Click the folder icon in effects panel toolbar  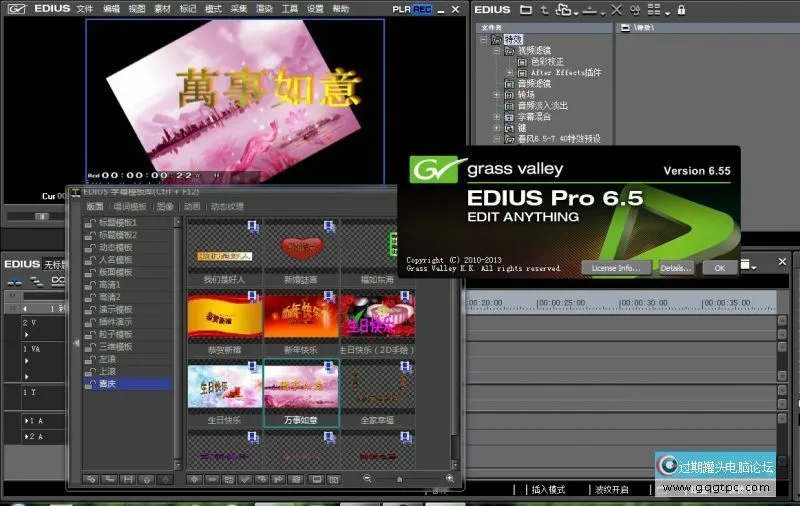click(525, 9)
